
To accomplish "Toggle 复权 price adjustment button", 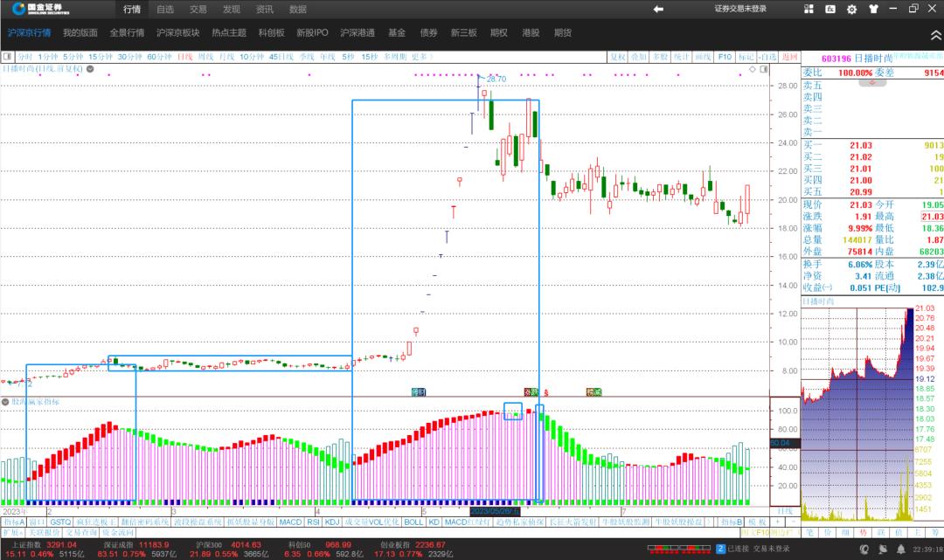I will pos(617,57).
